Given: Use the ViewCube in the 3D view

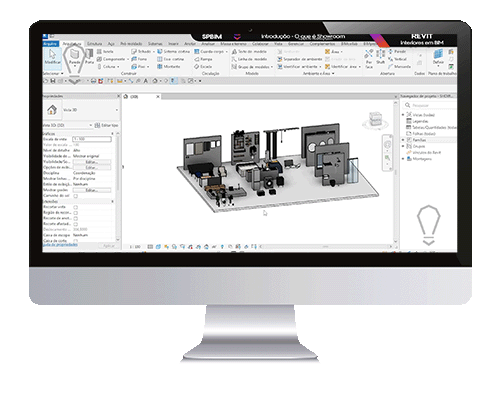Looking at the screenshot, I should point(375,120).
